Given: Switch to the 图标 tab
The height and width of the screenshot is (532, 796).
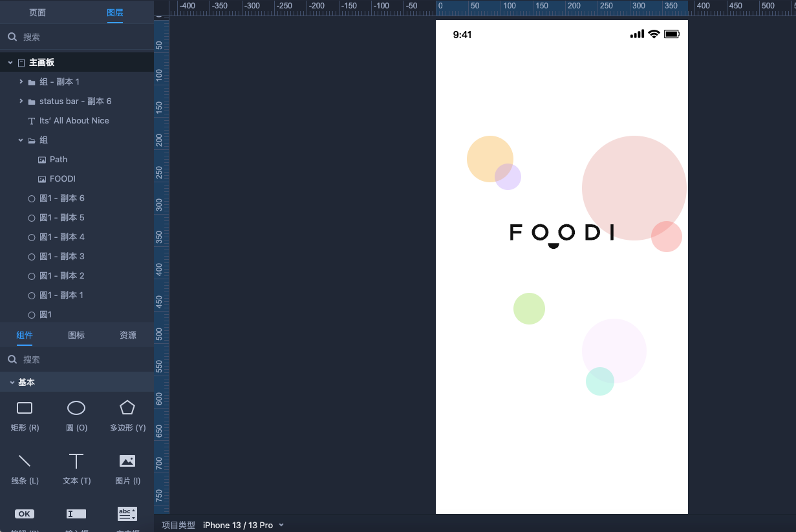Looking at the screenshot, I should [76, 335].
